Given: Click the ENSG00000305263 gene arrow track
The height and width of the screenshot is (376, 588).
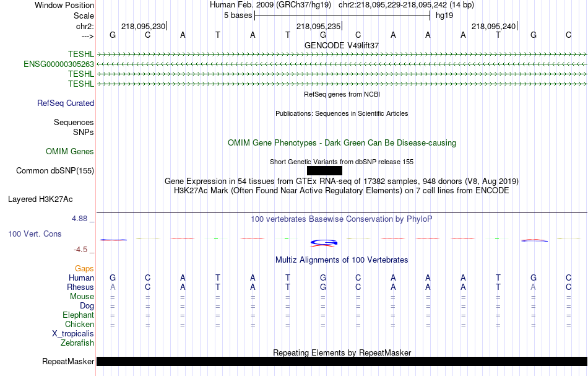Looking at the screenshot, I should 342,64.
